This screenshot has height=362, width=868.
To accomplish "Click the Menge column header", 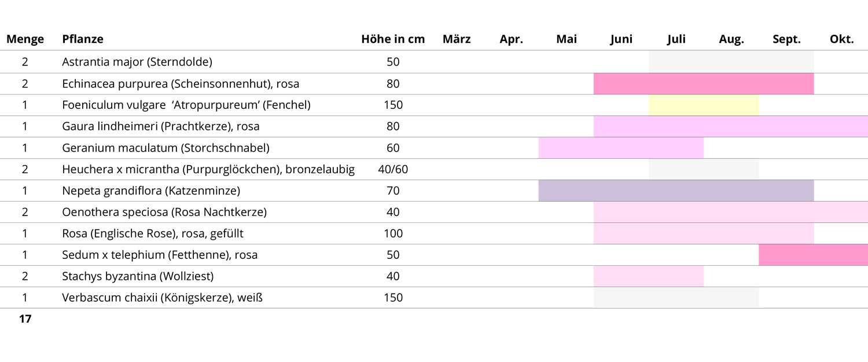I will [x=25, y=39].
